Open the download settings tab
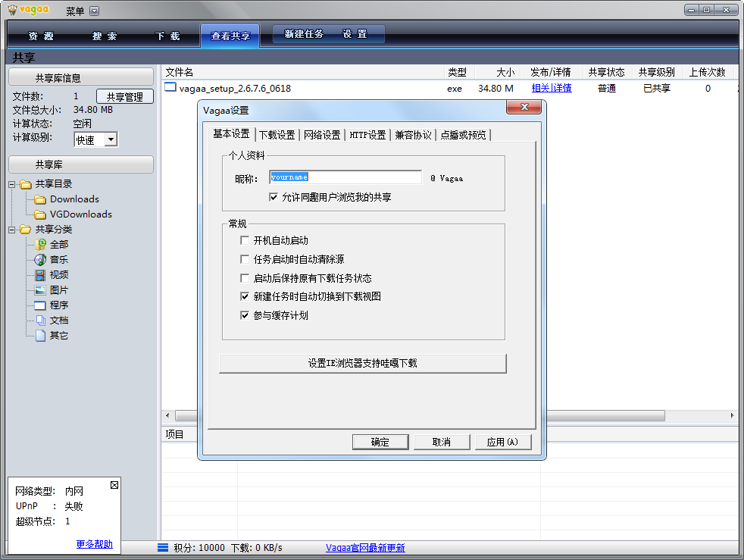The height and width of the screenshot is (560, 744). [x=277, y=135]
